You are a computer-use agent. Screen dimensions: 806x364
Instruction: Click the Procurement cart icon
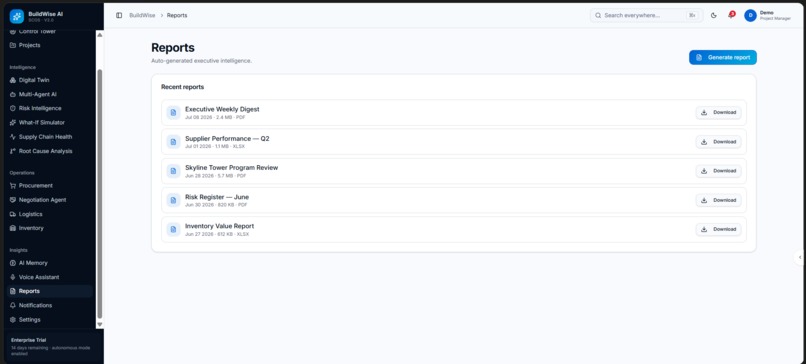pyautogui.click(x=13, y=186)
